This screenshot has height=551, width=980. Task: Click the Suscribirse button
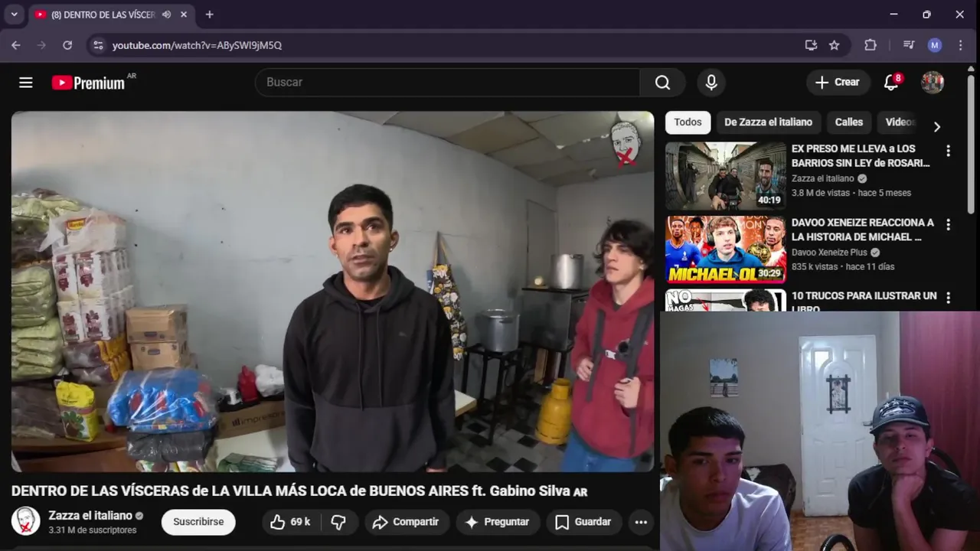[x=198, y=522]
